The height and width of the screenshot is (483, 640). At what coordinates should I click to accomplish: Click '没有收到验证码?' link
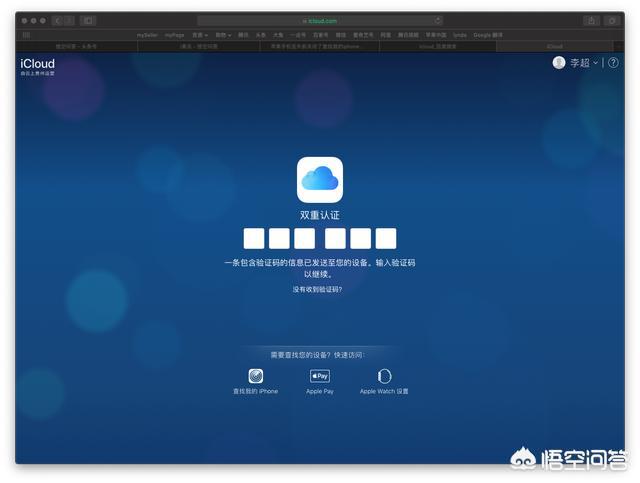click(x=317, y=289)
